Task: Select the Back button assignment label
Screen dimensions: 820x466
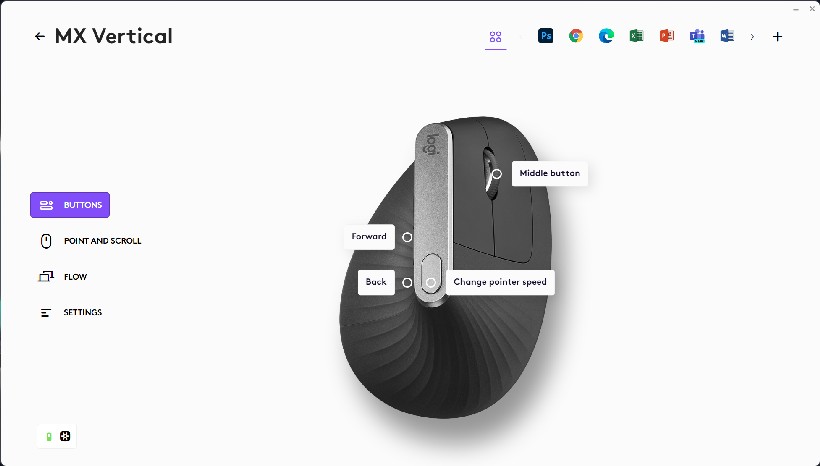Action: point(376,282)
